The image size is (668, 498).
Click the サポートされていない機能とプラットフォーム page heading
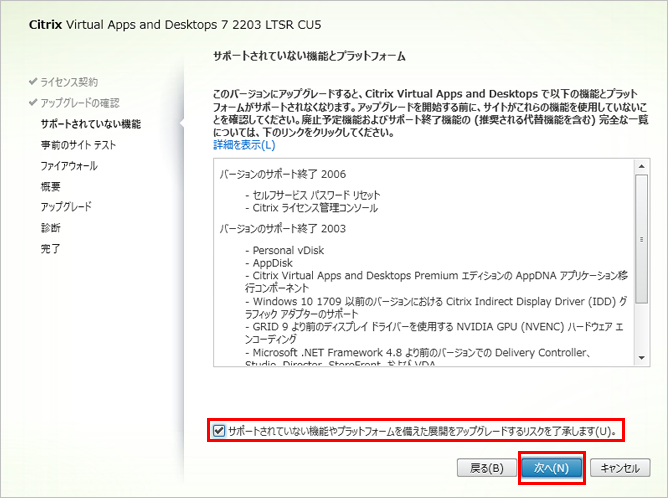[x=309, y=56]
